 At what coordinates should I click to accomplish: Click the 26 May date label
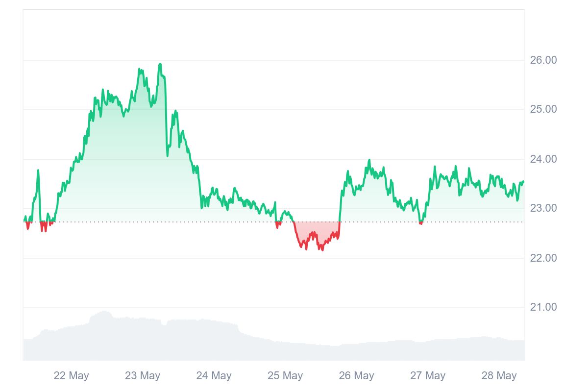tap(356, 376)
